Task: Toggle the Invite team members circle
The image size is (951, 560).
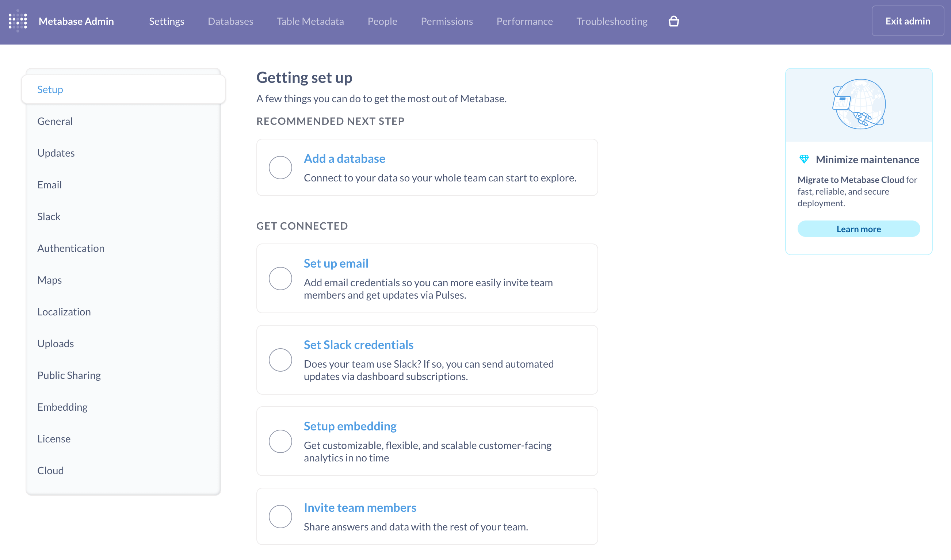Action: click(280, 517)
